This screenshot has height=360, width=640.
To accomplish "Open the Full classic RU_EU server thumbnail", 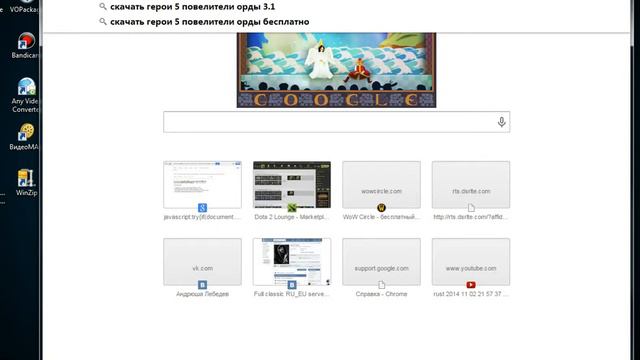I will pos(292,262).
